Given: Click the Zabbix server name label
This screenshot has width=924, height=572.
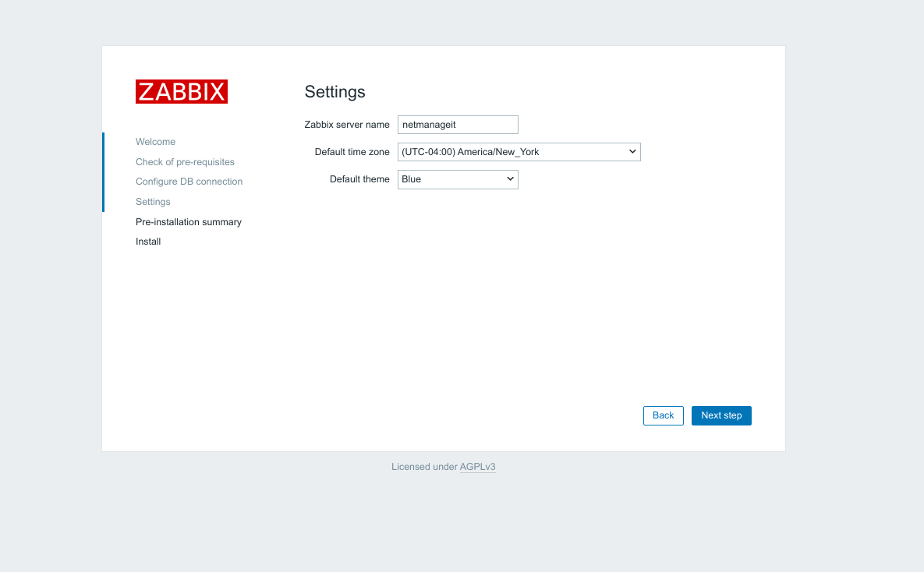Looking at the screenshot, I should tap(347, 125).
